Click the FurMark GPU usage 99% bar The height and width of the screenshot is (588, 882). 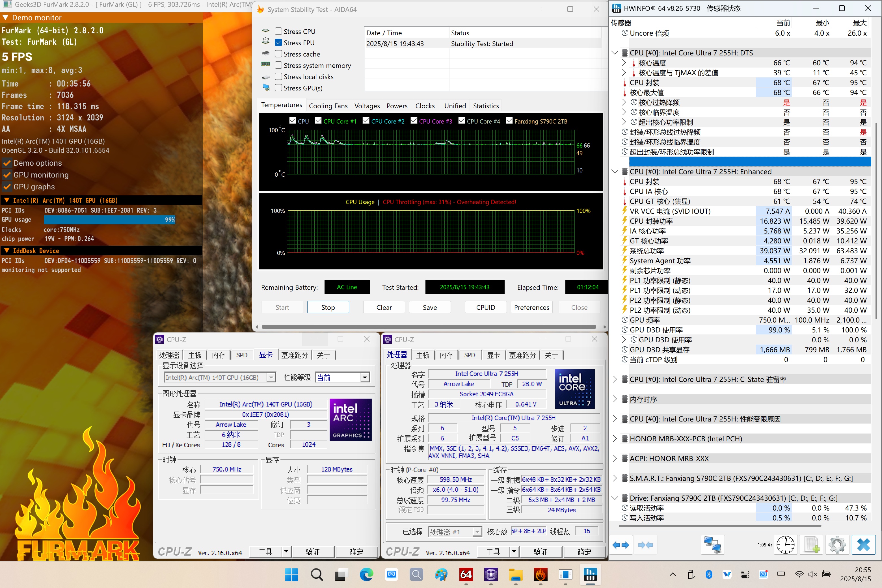(110, 220)
